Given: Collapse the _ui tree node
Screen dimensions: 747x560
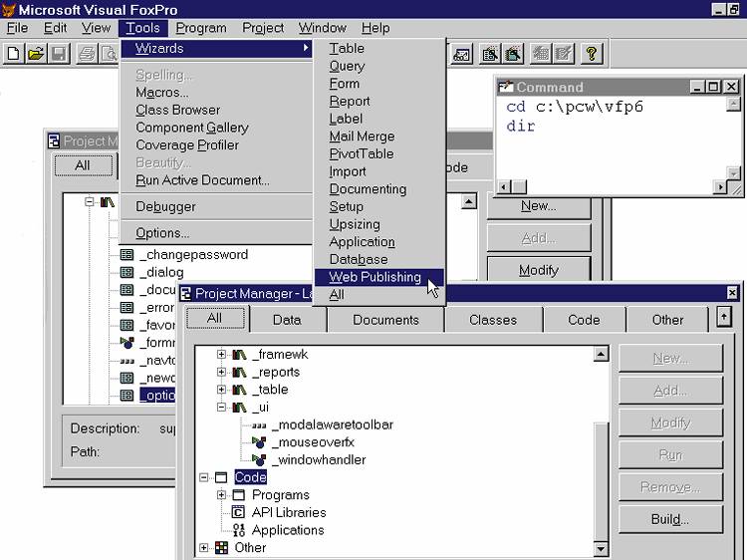Looking at the screenshot, I should point(221,408).
